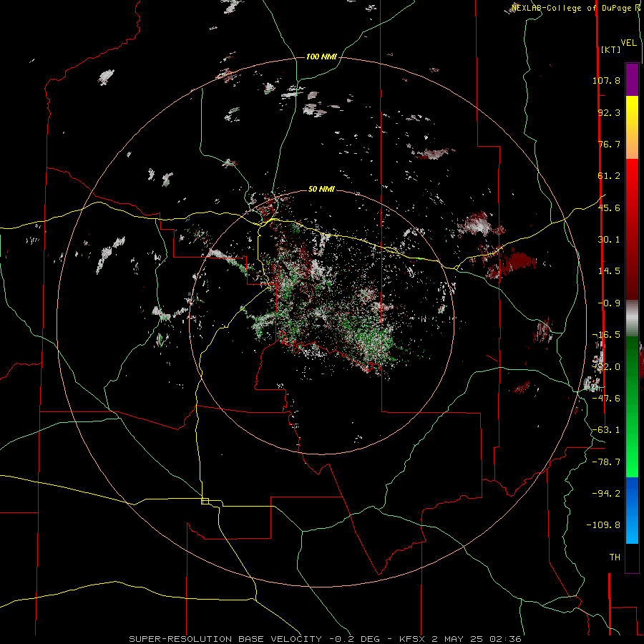Click the 30.1 velocity scale value
Viewport: 644px width, 644px height.
609,240
